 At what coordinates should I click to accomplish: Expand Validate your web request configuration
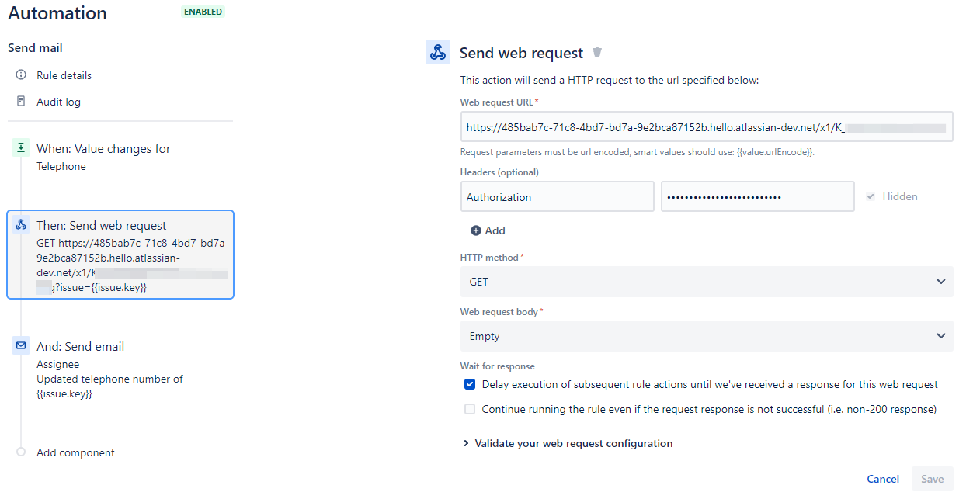click(x=568, y=443)
